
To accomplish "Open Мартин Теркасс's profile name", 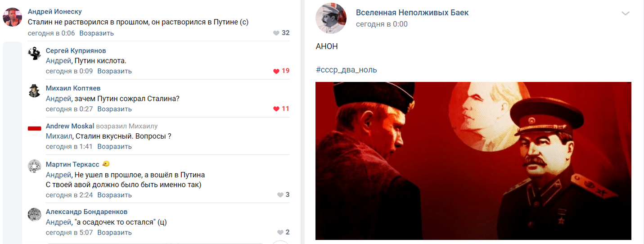I will pyautogui.click(x=73, y=164).
